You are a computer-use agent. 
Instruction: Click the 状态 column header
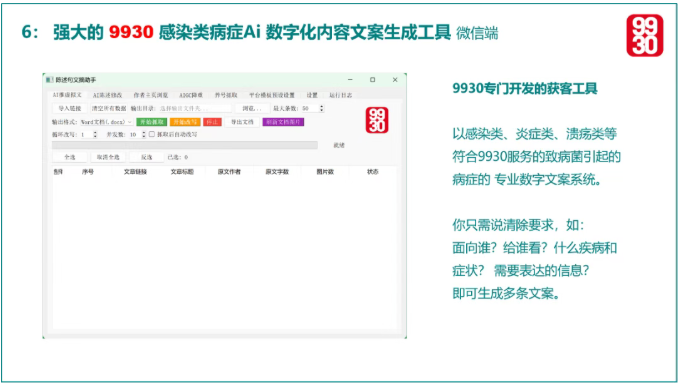373,172
